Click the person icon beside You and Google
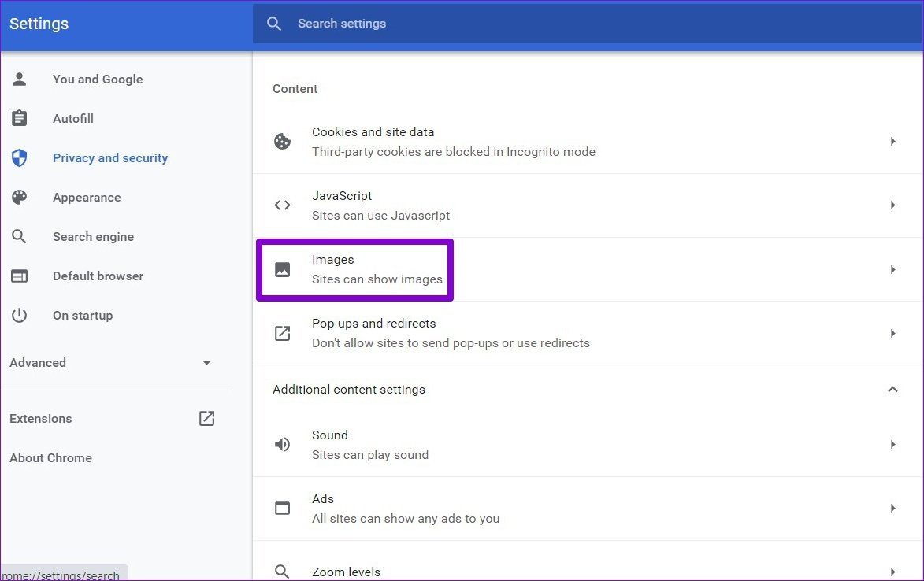This screenshot has height=581, width=924. [x=20, y=79]
